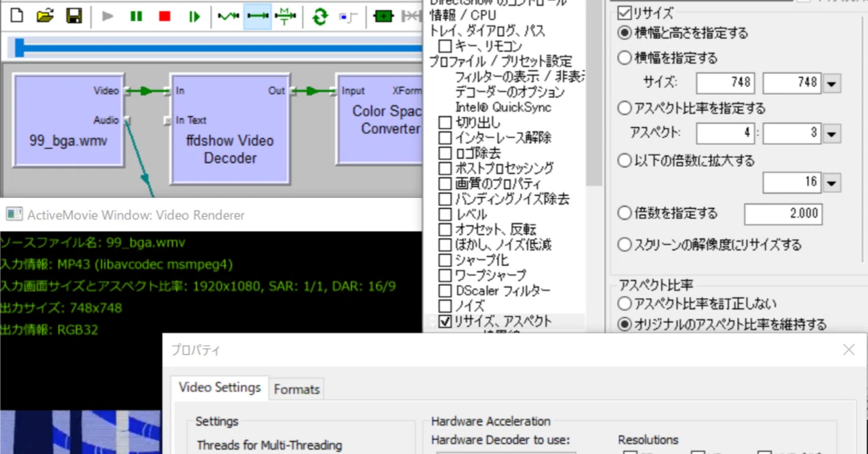Select the Video Settings tab
The width and height of the screenshot is (868, 454).
(220, 388)
